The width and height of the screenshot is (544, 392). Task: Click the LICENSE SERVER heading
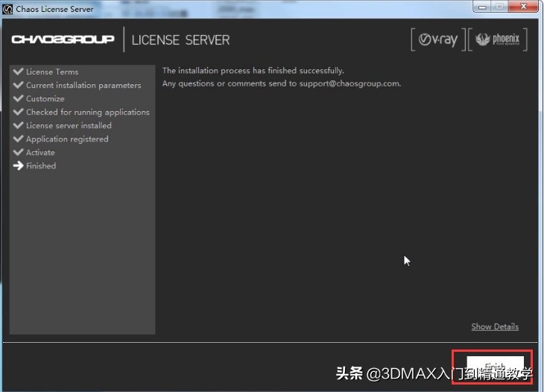point(181,40)
